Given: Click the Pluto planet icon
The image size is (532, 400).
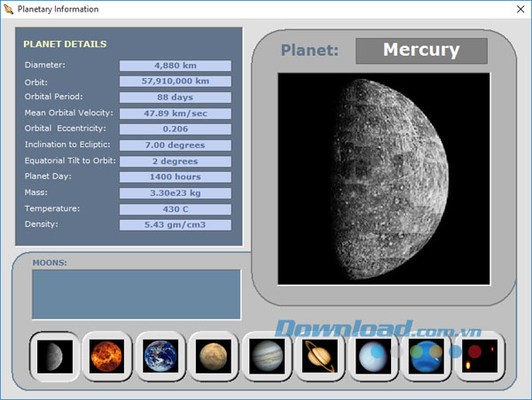Looking at the screenshot, I should 480,357.
